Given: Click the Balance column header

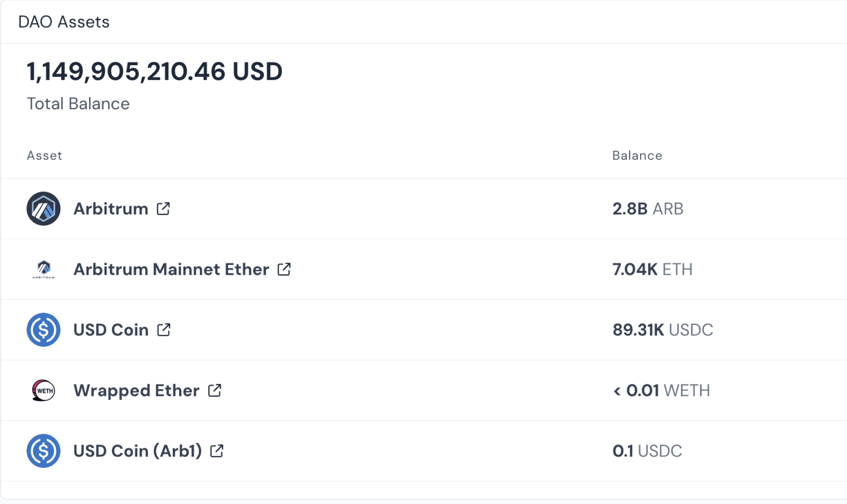Looking at the screenshot, I should pyautogui.click(x=637, y=156).
